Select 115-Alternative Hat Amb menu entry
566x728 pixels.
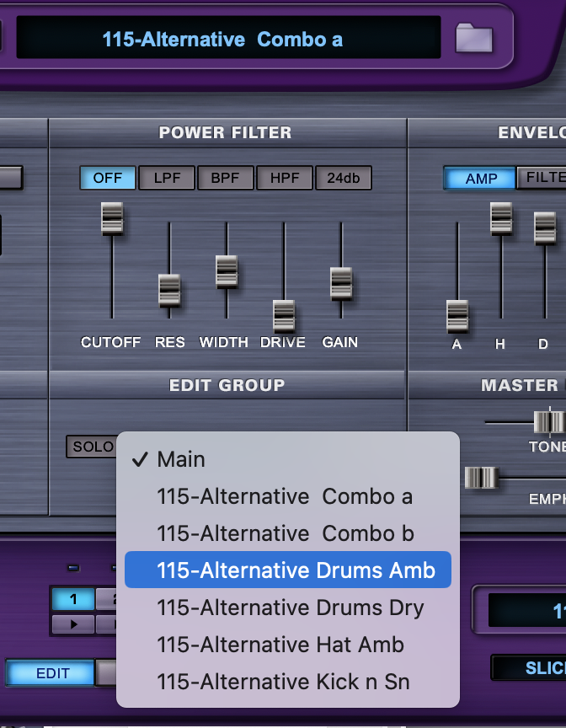point(288,645)
